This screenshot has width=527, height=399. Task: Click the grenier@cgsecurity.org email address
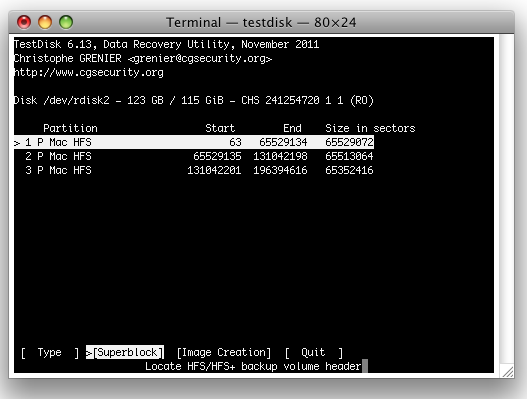[200, 58]
